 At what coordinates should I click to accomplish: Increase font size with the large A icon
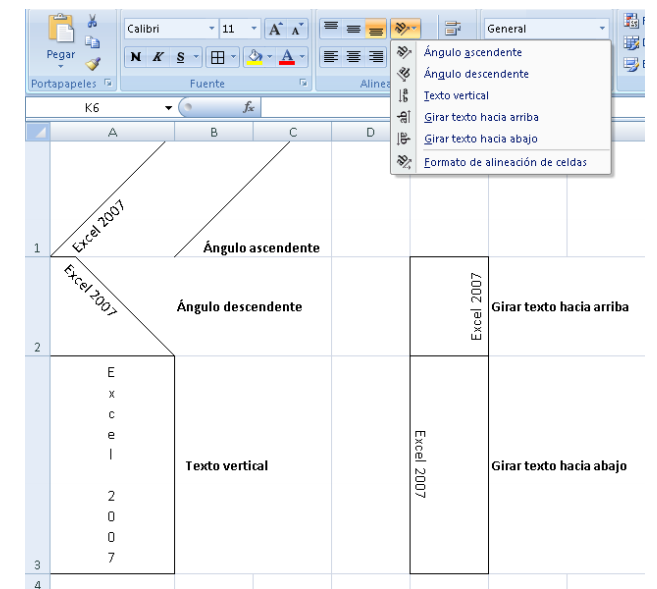coord(275,30)
